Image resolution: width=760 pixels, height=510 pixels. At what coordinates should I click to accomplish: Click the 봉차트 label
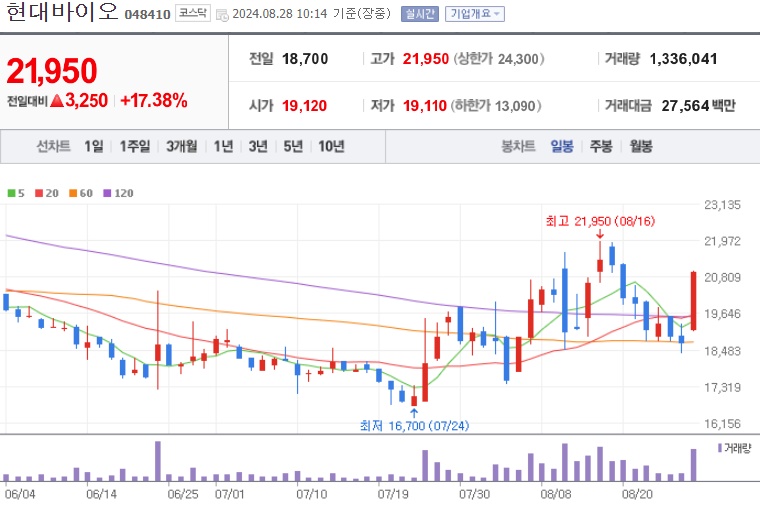click(518, 146)
